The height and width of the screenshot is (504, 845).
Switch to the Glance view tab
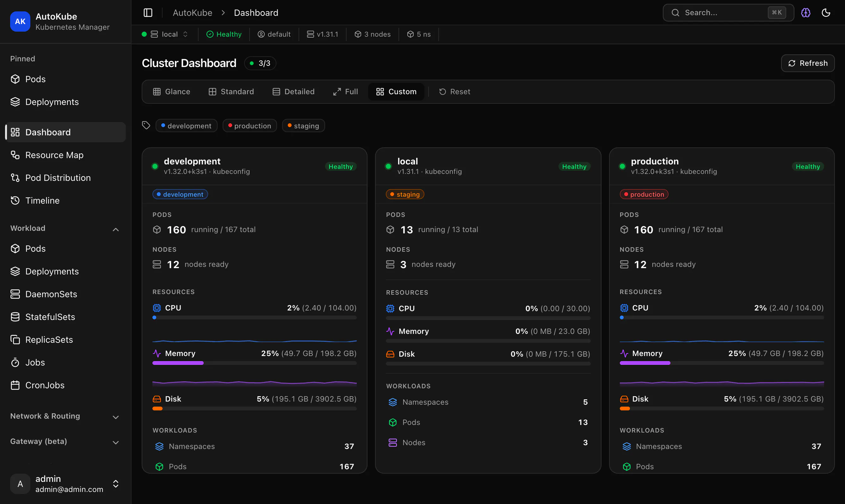(x=171, y=92)
